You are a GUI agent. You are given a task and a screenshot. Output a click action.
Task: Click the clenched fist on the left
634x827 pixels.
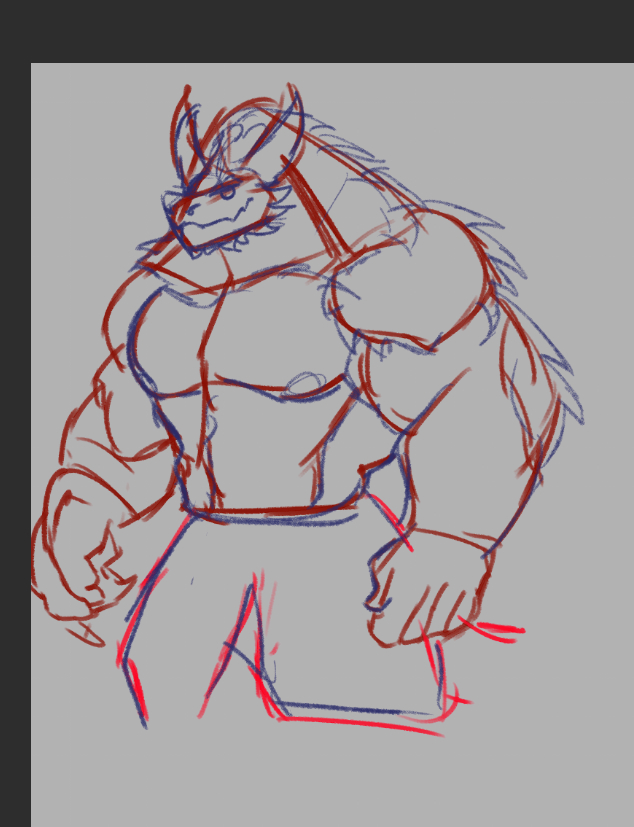[78, 548]
